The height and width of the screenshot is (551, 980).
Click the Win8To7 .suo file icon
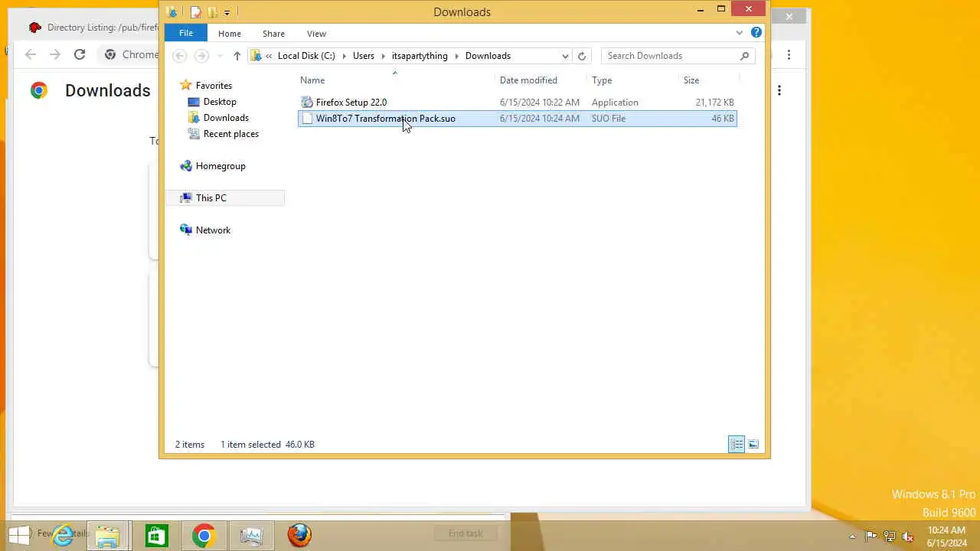[307, 119]
